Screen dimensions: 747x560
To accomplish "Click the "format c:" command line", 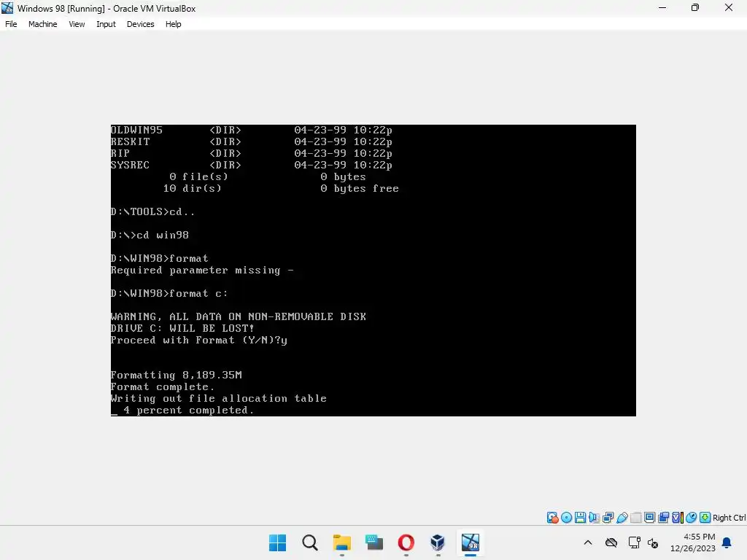I will (169, 293).
